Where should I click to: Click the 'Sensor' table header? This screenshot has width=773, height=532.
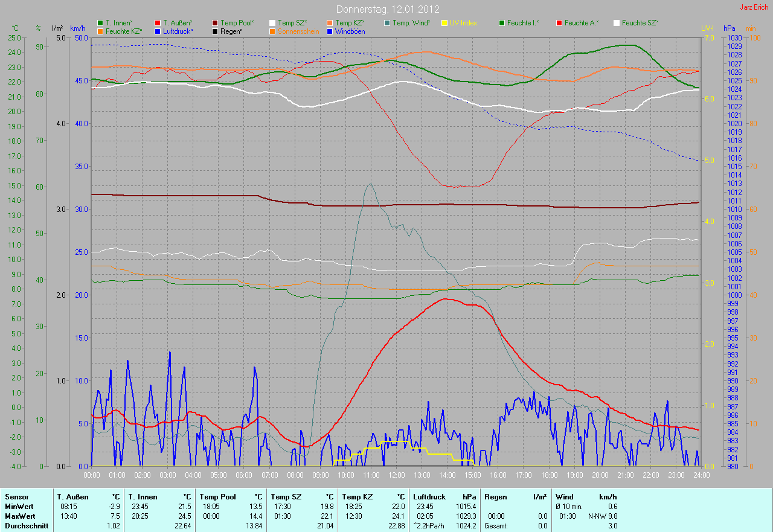pyautogui.click(x=17, y=497)
